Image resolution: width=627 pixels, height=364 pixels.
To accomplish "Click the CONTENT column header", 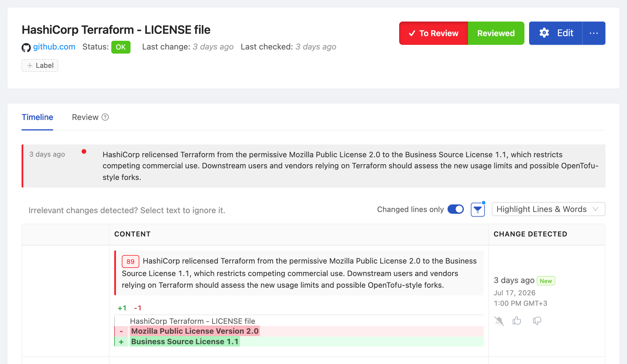I will (133, 234).
